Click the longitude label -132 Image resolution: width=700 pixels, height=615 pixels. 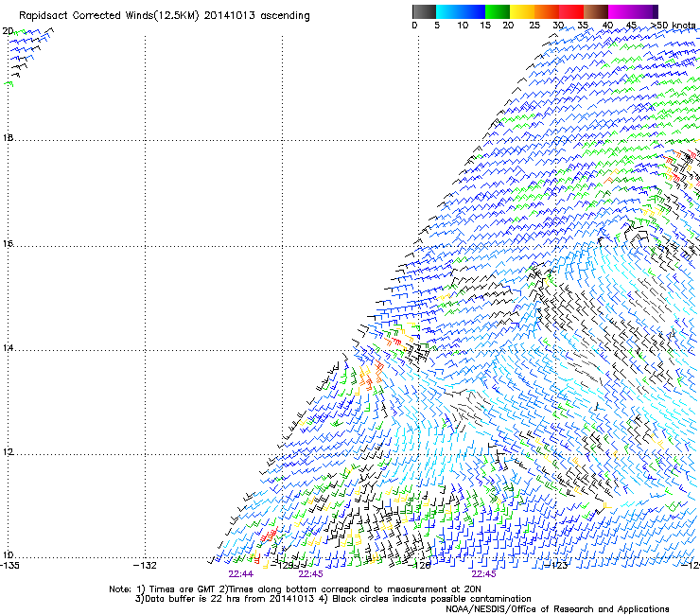click(x=145, y=566)
